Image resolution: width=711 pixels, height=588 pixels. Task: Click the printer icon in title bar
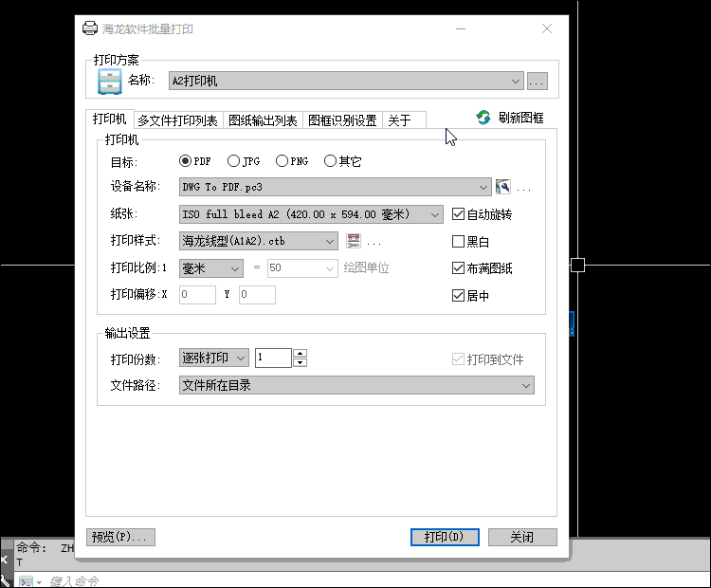pos(90,28)
